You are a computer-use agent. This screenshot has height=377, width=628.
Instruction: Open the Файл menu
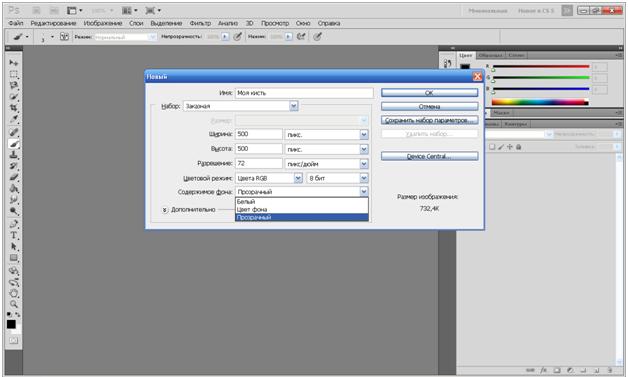click(x=16, y=23)
